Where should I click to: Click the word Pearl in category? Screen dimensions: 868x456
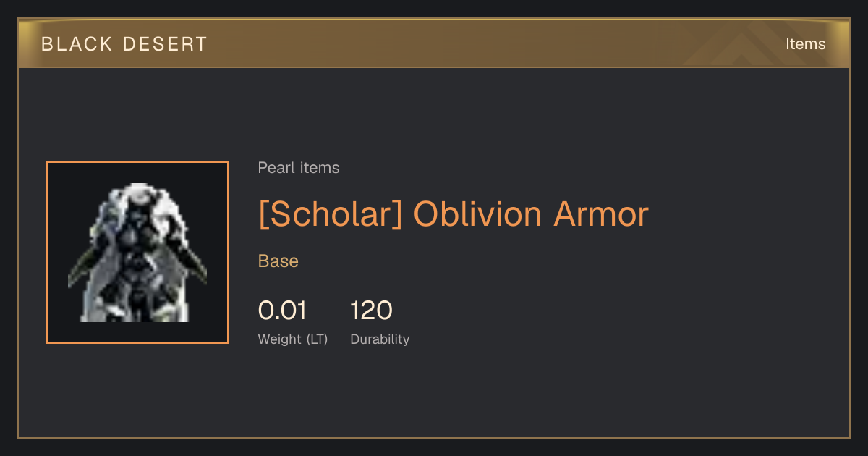pyautogui.click(x=274, y=168)
